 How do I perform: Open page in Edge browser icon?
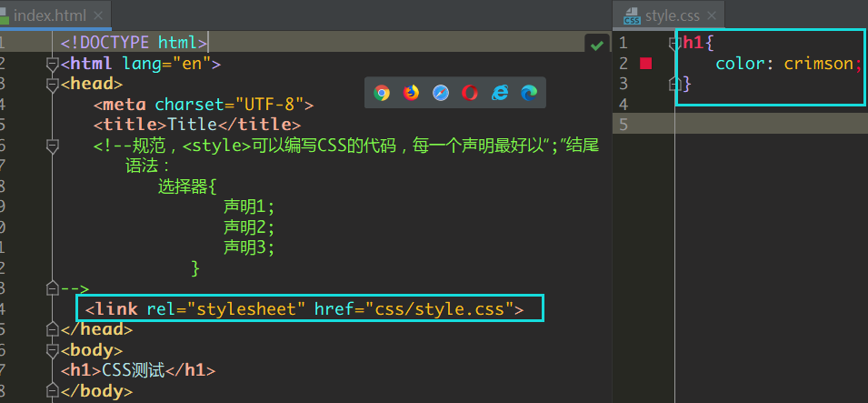point(529,93)
